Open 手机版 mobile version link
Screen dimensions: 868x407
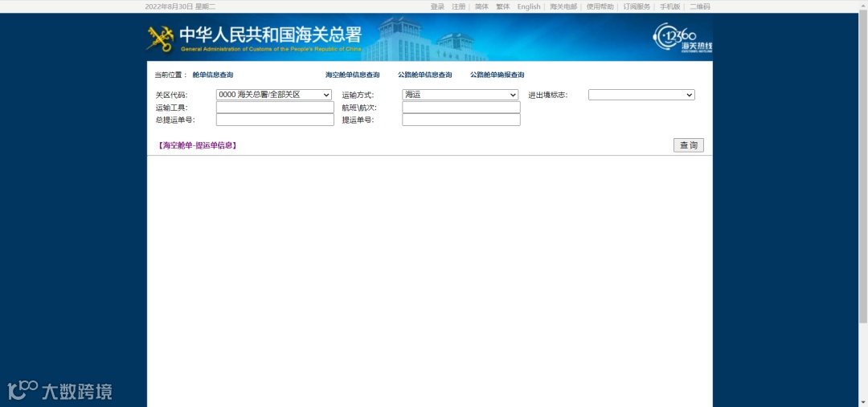(669, 6)
